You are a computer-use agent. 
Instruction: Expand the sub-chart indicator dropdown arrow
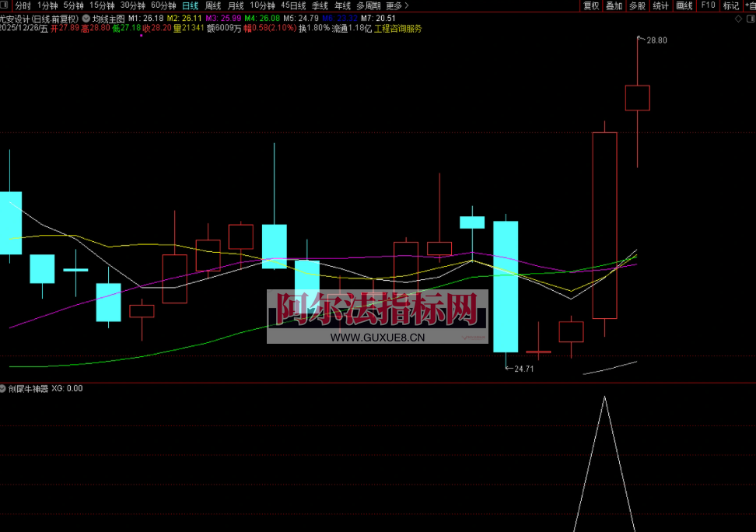click(x=4, y=388)
